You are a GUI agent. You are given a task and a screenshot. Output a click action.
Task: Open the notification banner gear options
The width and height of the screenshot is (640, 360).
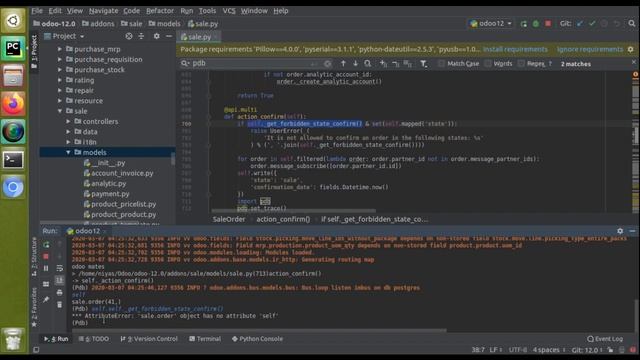click(x=631, y=49)
